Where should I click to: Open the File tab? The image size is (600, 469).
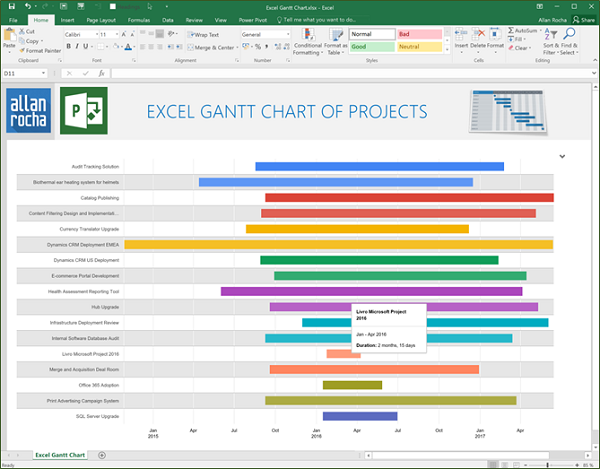point(13,20)
